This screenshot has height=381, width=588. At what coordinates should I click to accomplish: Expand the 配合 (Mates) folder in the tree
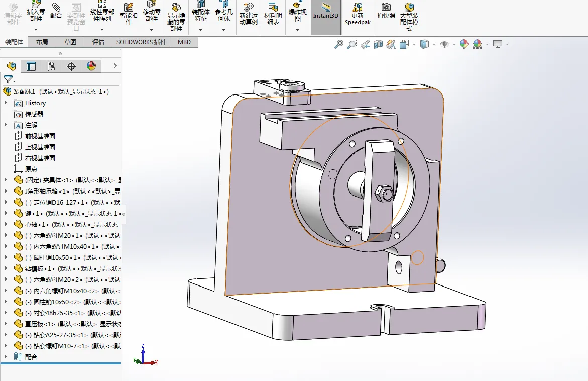(6, 356)
